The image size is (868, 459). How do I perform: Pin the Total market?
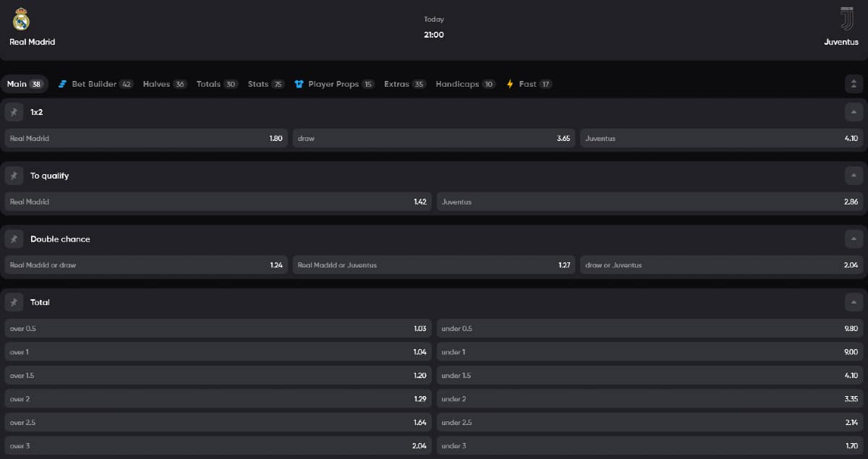click(14, 302)
